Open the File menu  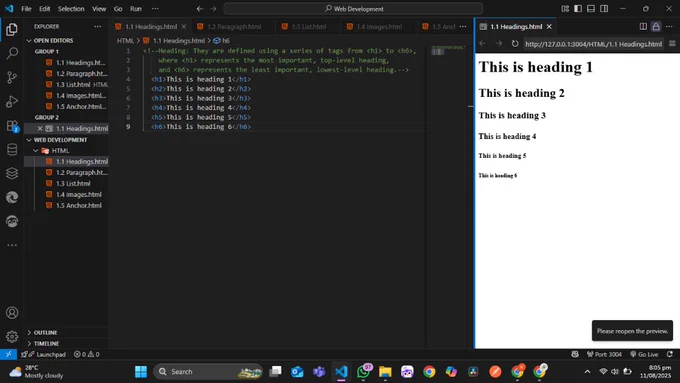click(26, 9)
